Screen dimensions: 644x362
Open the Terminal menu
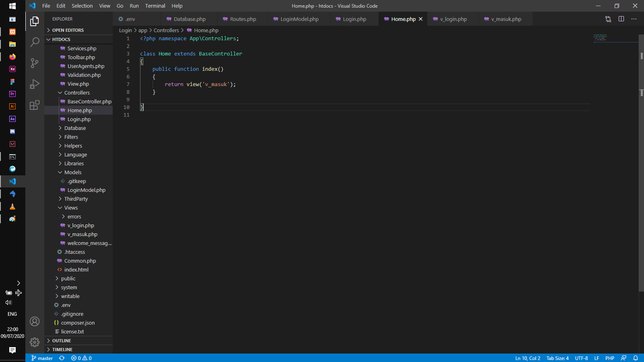coord(155,6)
